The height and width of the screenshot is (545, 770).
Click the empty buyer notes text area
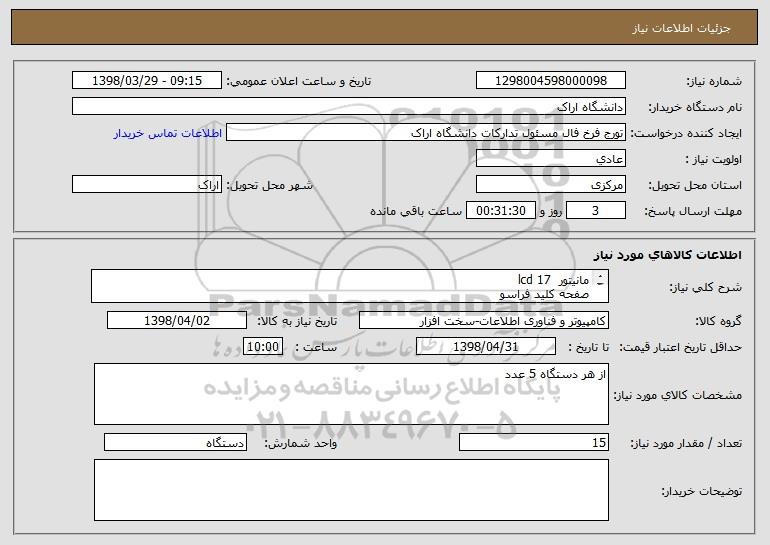pos(351,490)
